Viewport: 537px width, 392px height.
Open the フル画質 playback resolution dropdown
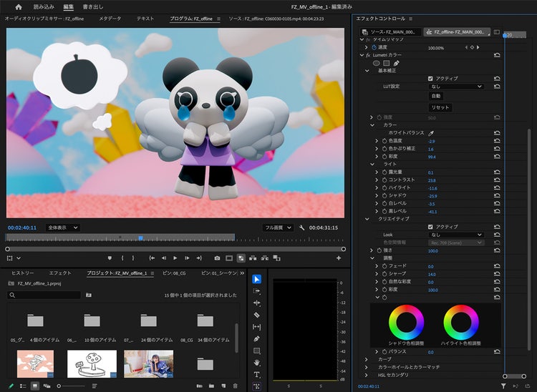[x=278, y=227]
